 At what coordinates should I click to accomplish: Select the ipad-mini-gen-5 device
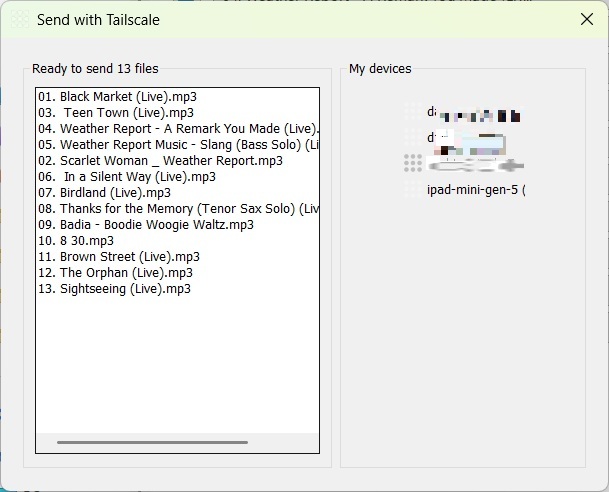click(475, 190)
